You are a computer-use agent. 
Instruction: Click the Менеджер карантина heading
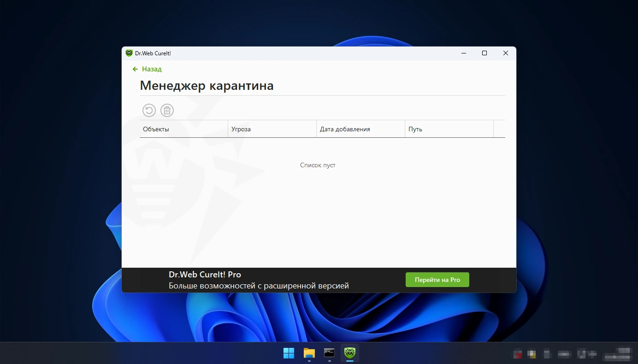[x=207, y=86]
